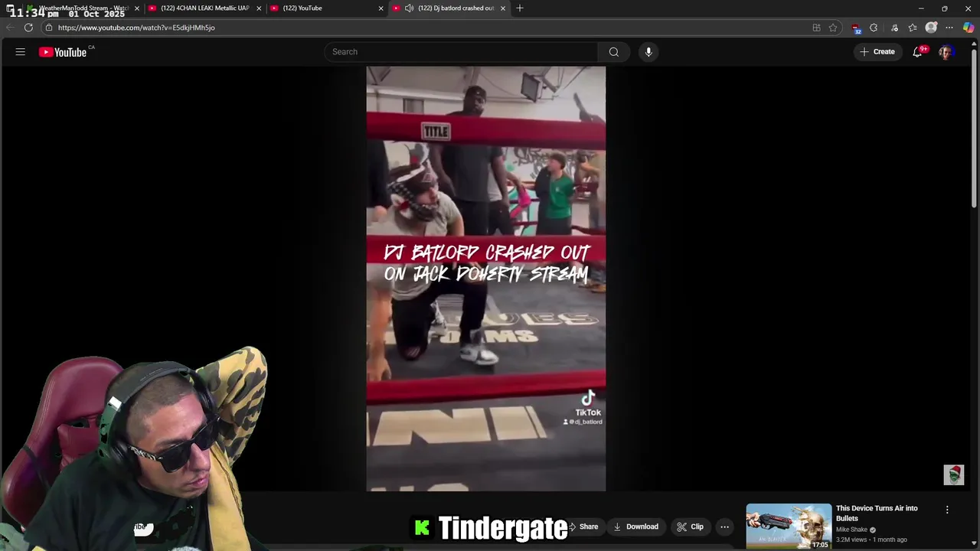The height and width of the screenshot is (551, 980).
Task: Open the Favorites list icon
Action: click(x=913, y=28)
